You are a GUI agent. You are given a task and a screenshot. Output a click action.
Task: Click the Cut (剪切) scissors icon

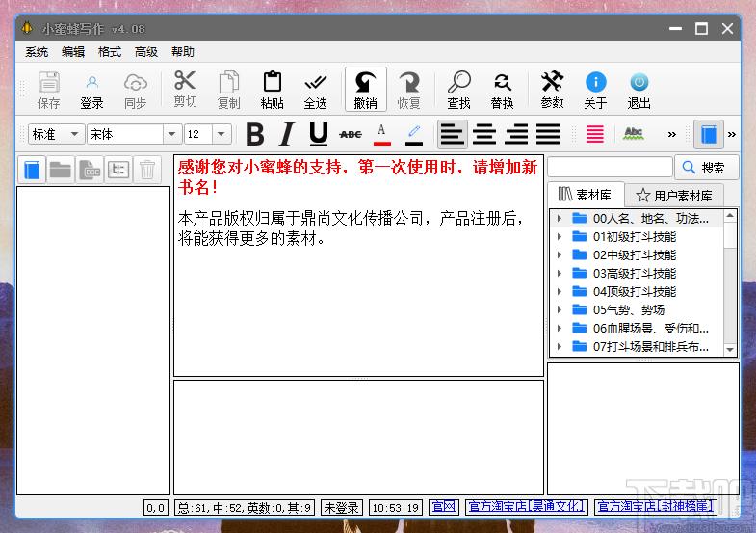(185, 89)
